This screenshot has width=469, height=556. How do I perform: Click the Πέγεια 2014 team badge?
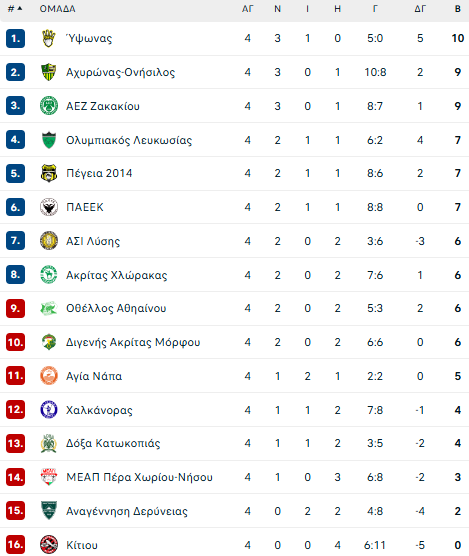coord(49,173)
